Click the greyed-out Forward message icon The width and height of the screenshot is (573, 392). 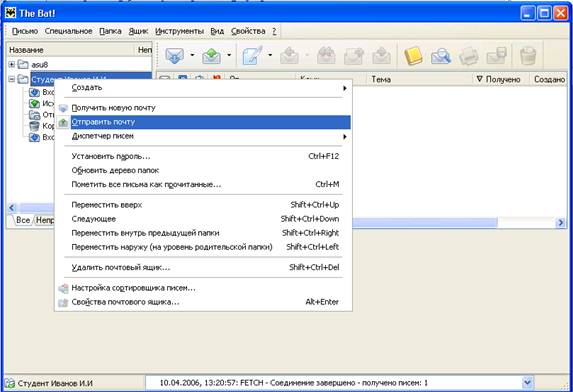(x=354, y=56)
